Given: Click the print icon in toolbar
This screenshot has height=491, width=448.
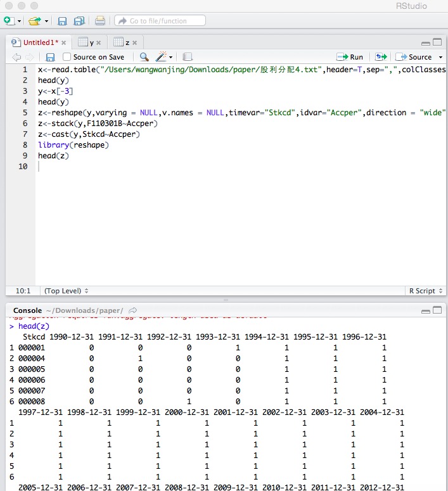Looking at the screenshot, I should tap(100, 21).
